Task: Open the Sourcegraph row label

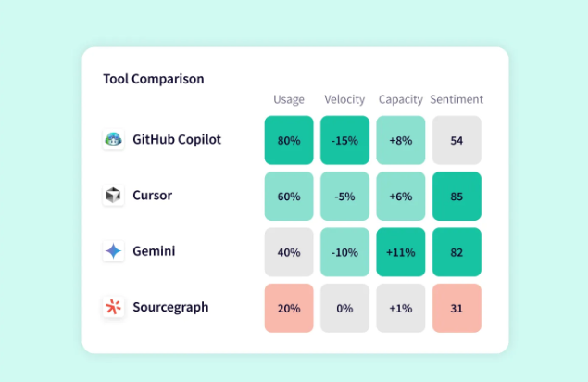Action: coord(170,308)
